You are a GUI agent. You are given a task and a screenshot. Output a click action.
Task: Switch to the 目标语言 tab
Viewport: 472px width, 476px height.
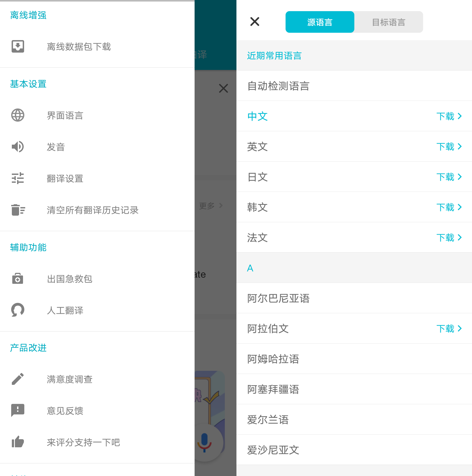click(x=389, y=22)
